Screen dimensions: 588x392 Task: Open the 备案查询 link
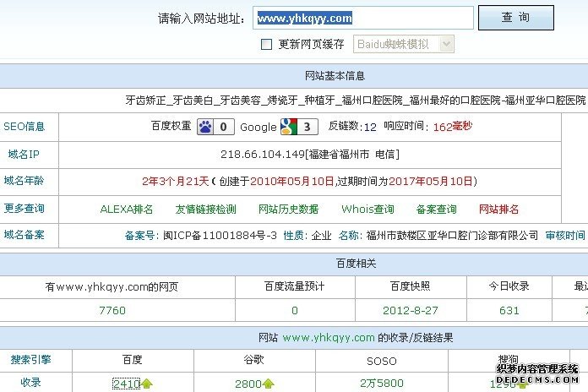(x=437, y=209)
